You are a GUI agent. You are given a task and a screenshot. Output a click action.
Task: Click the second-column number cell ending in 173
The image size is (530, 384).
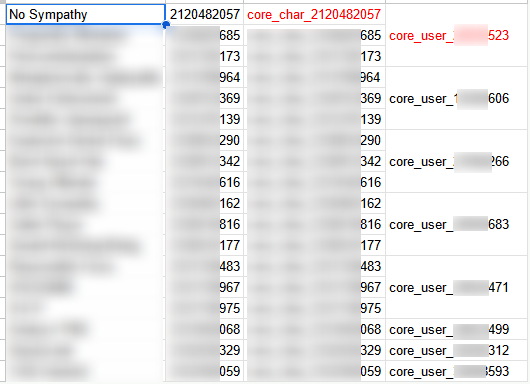204,56
